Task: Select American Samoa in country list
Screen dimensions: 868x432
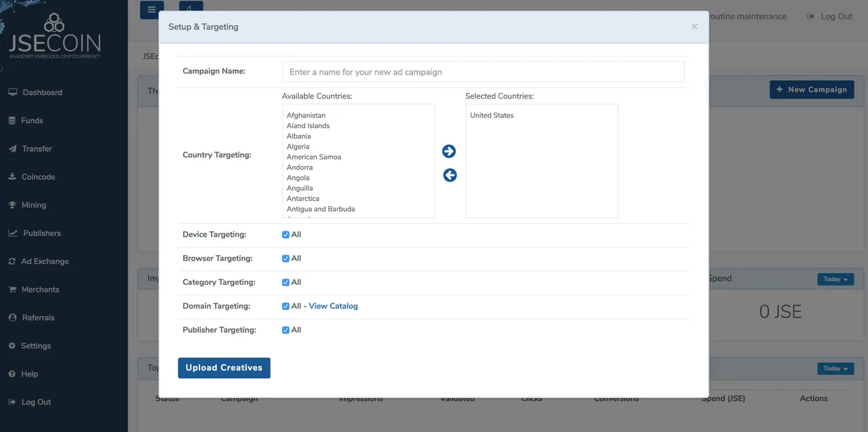Action: coord(313,157)
